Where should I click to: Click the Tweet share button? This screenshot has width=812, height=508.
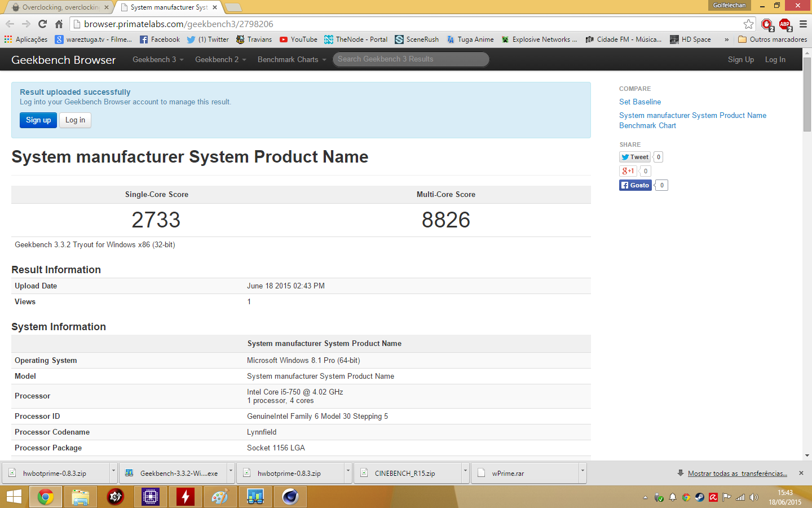(x=635, y=157)
